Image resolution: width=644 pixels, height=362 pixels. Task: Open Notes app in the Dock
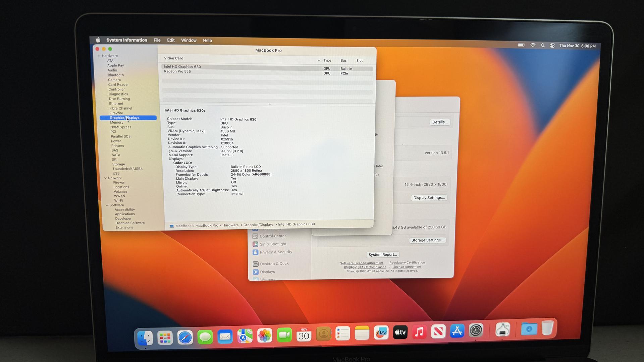tap(362, 333)
